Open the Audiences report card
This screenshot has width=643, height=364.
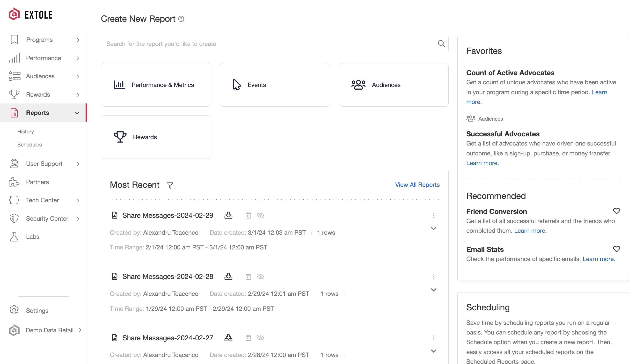coord(393,85)
